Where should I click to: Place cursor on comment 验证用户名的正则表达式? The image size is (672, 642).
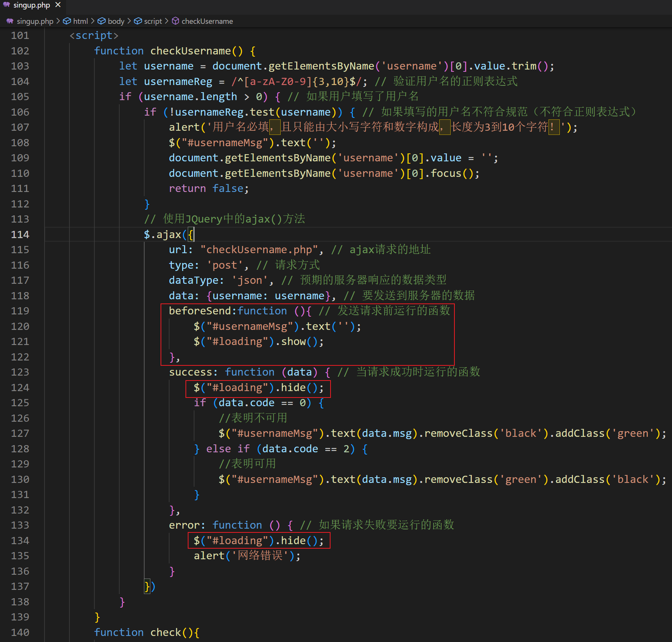pyautogui.click(x=446, y=82)
